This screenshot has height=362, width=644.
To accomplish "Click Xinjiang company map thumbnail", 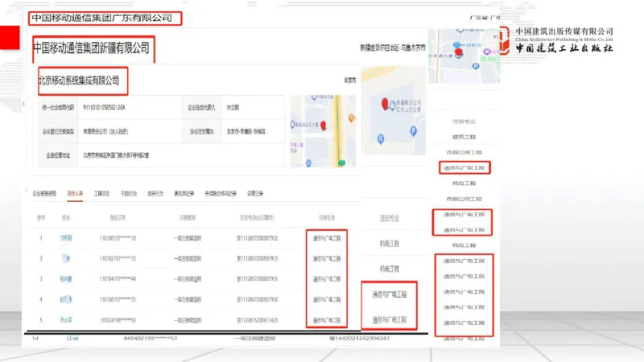I will [393, 111].
